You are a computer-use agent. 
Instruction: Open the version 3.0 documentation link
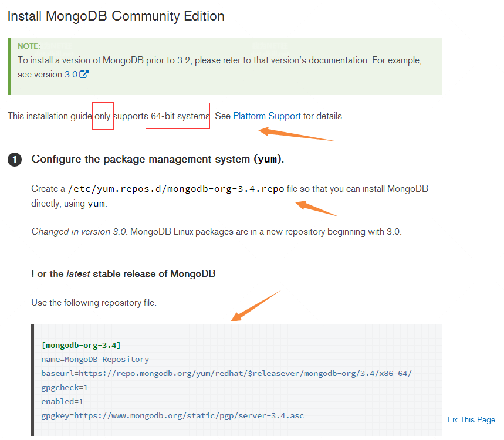pos(70,75)
